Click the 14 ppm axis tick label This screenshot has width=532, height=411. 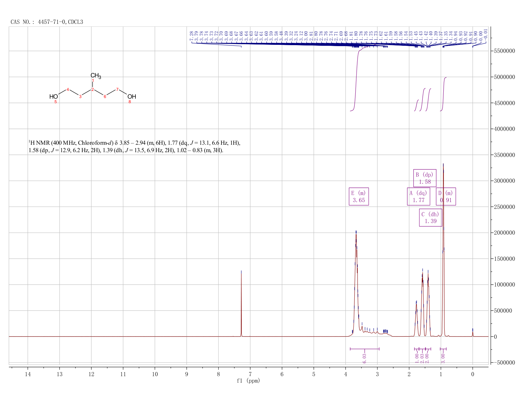pyautogui.click(x=28, y=374)
